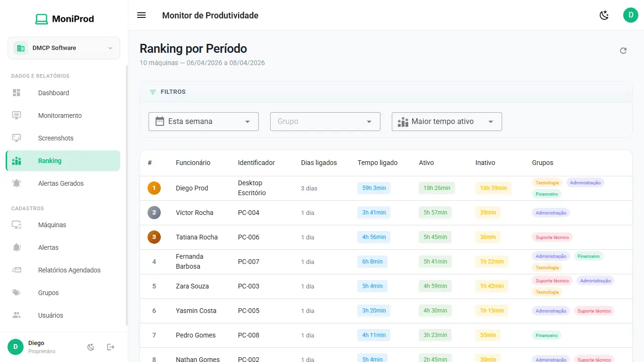Open Usuários via the people icon
Viewport: 644px width, 362px height.
point(16,315)
